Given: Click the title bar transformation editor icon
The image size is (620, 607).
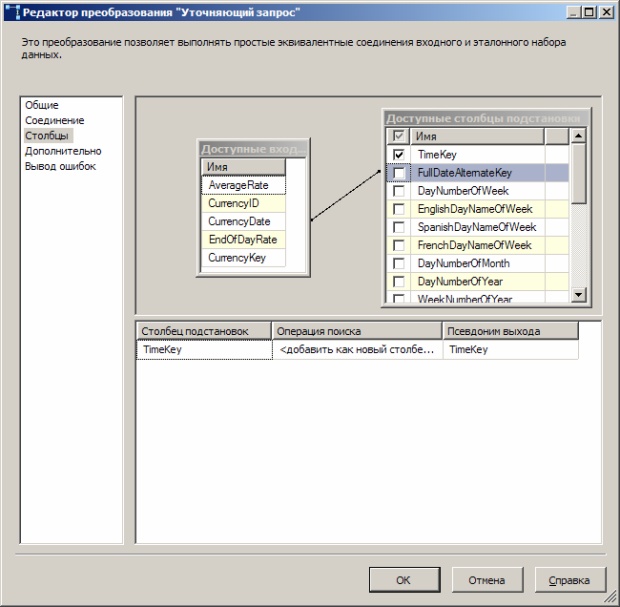Looking at the screenshot, I should 11,11.
